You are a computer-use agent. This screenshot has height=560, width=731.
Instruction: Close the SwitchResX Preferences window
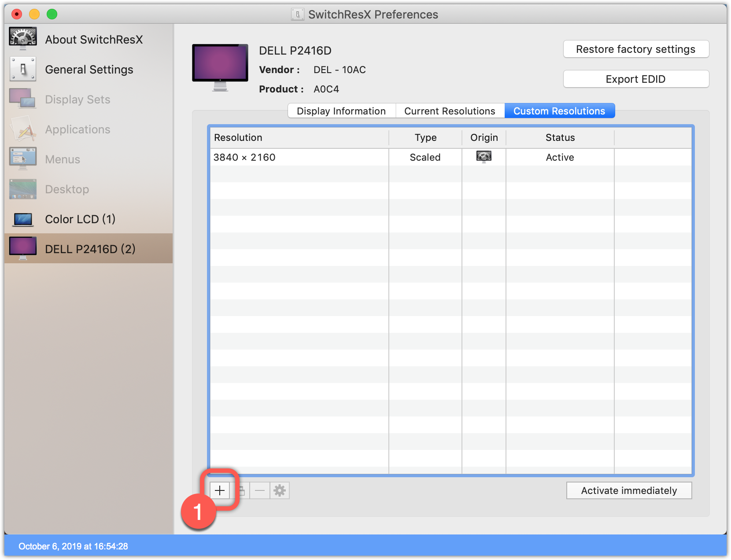tap(17, 14)
